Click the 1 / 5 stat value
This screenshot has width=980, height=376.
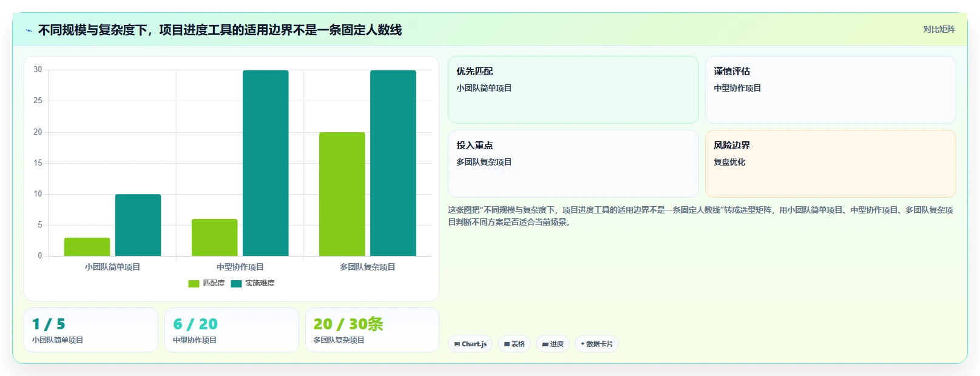[x=49, y=324]
